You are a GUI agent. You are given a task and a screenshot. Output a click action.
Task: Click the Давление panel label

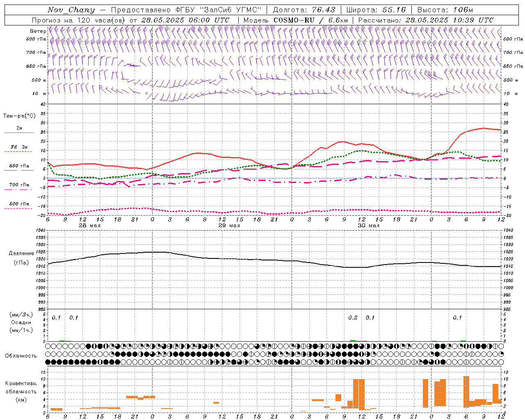(21, 253)
